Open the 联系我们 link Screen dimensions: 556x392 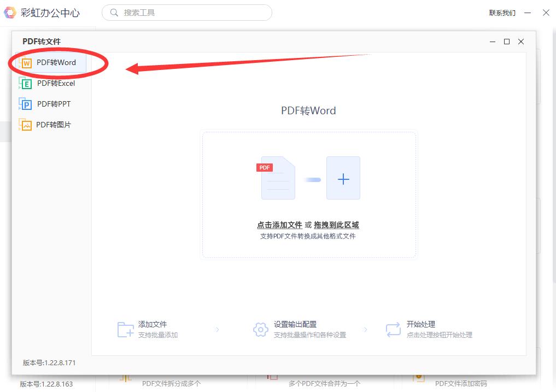502,13
